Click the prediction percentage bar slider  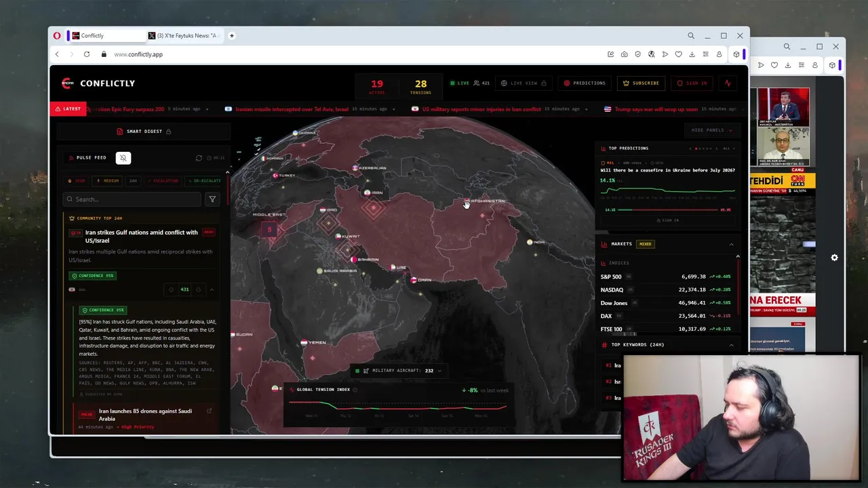(668, 210)
